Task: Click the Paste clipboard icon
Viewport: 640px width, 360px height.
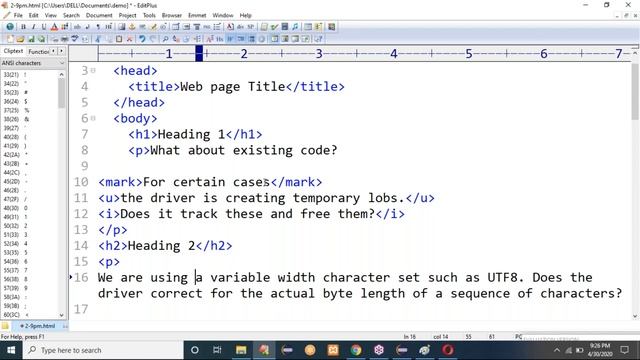Action: tap(119, 39)
